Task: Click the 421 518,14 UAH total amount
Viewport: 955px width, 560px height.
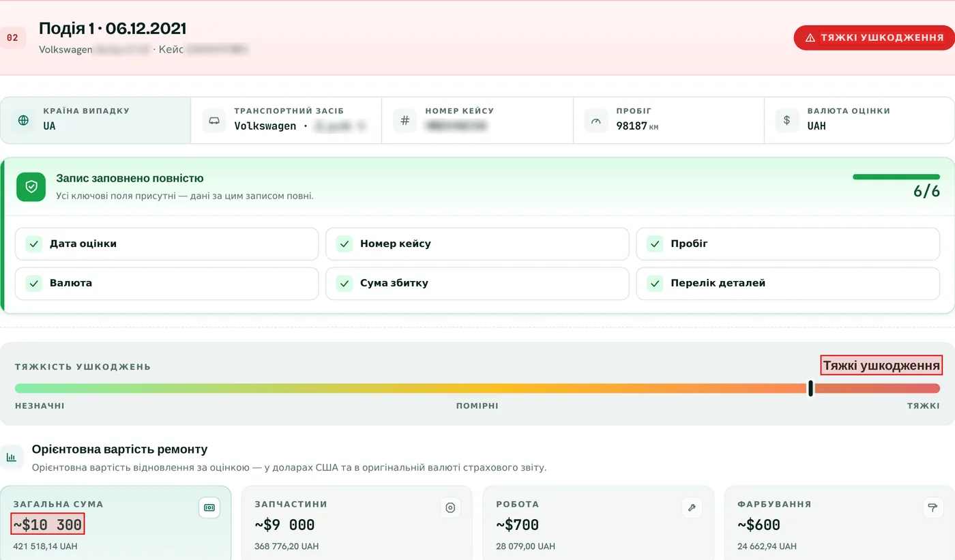Action: 45,546
